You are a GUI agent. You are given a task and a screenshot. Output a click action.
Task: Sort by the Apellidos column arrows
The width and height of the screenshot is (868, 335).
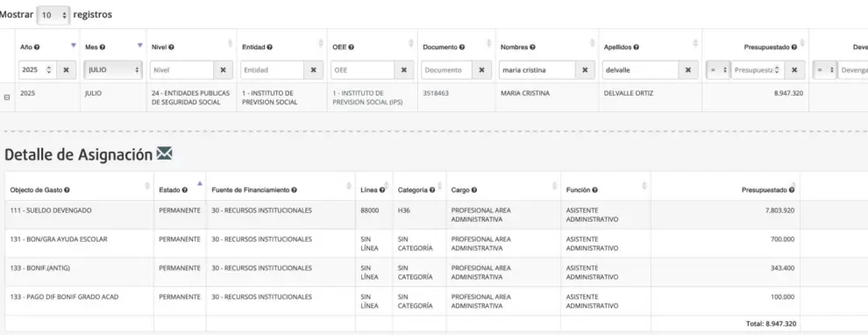pos(695,43)
